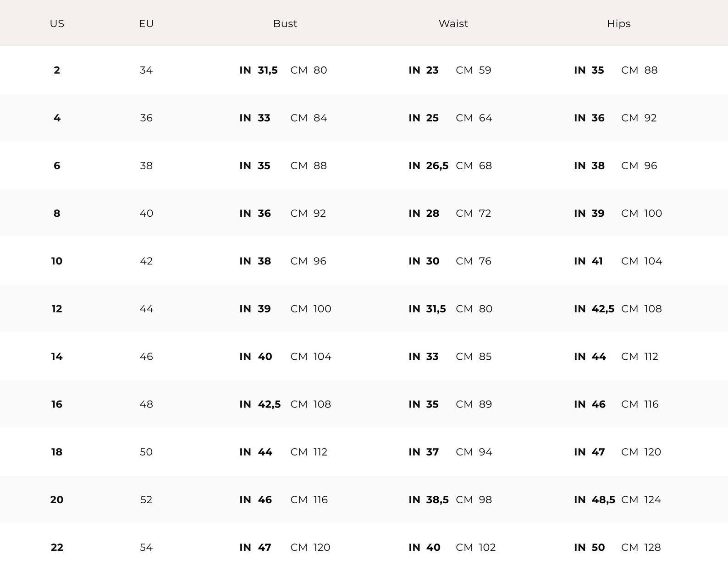Screen dimensions: 728x582
Task: Select the Bust column header
Action: pos(285,23)
